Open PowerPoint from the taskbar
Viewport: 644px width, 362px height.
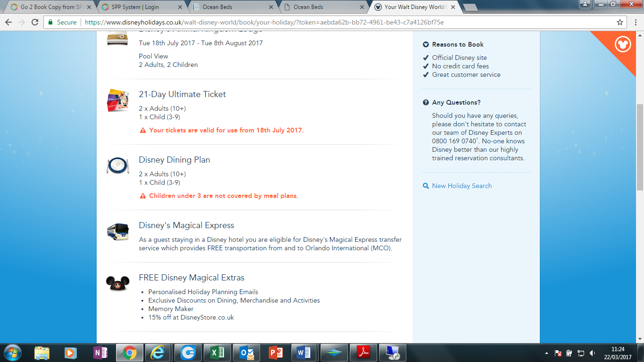pyautogui.click(x=275, y=353)
